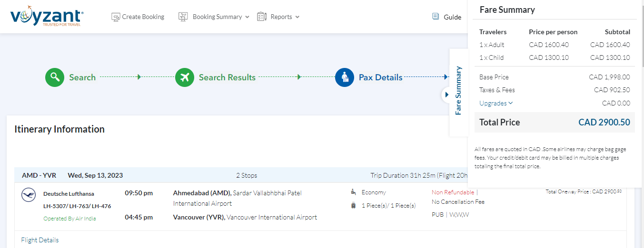
Task: Select the Search Results airplane step icon
Action: point(185,77)
